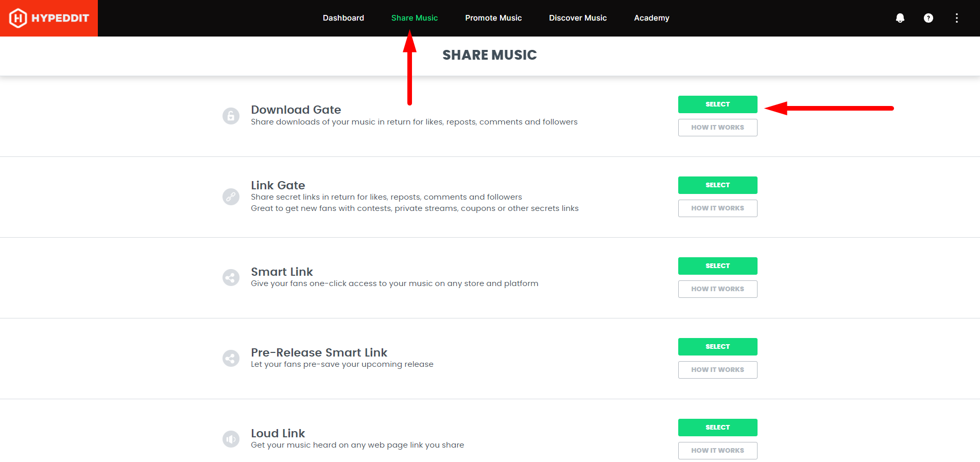
Task: Open the Promote Music menu item
Action: (x=493, y=18)
